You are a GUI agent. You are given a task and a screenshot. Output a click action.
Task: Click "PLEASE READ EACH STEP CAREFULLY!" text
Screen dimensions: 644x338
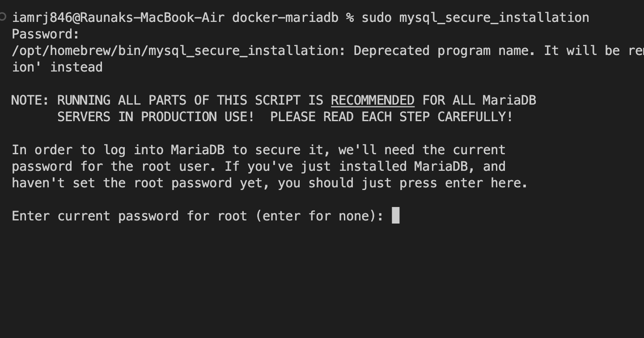(391, 117)
